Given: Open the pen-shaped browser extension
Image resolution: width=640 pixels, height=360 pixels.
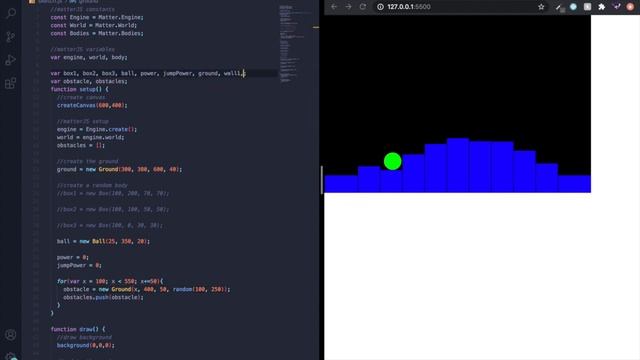Looking at the screenshot, I should pyautogui.click(x=559, y=7).
